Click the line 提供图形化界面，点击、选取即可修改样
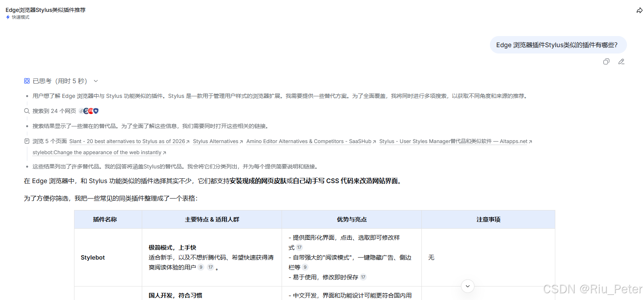 coord(344,237)
